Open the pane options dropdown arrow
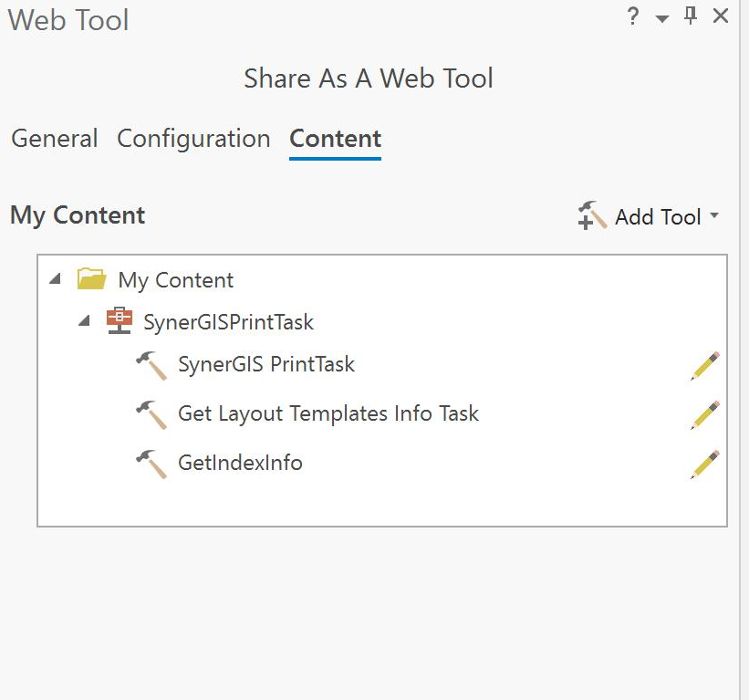 tap(662, 18)
